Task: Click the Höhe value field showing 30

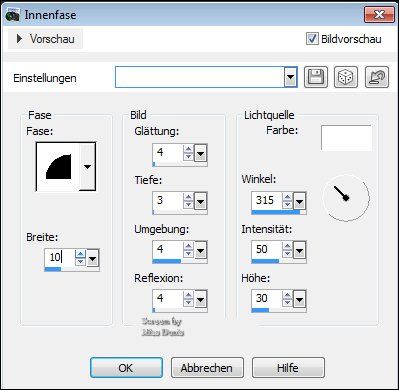Action: 267,298
